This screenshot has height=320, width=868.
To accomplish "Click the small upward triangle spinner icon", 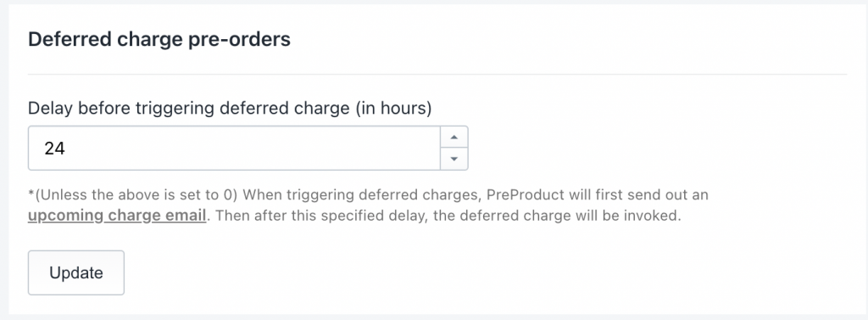I will (454, 137).
